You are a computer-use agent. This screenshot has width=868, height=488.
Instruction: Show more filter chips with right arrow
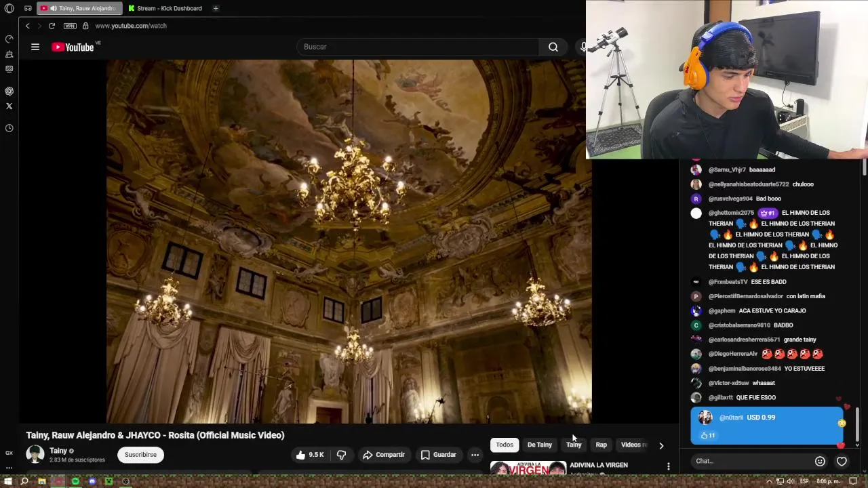(661, 445)
